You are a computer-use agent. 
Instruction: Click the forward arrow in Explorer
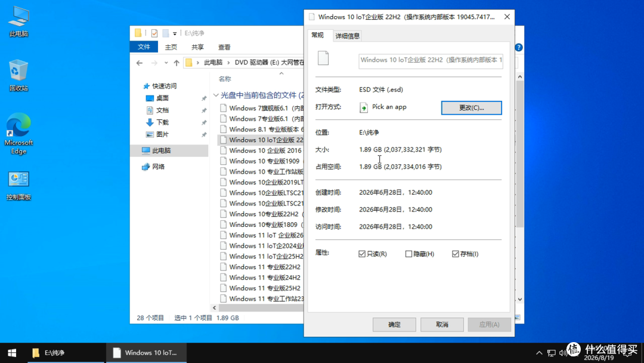[x=154, y=63]
